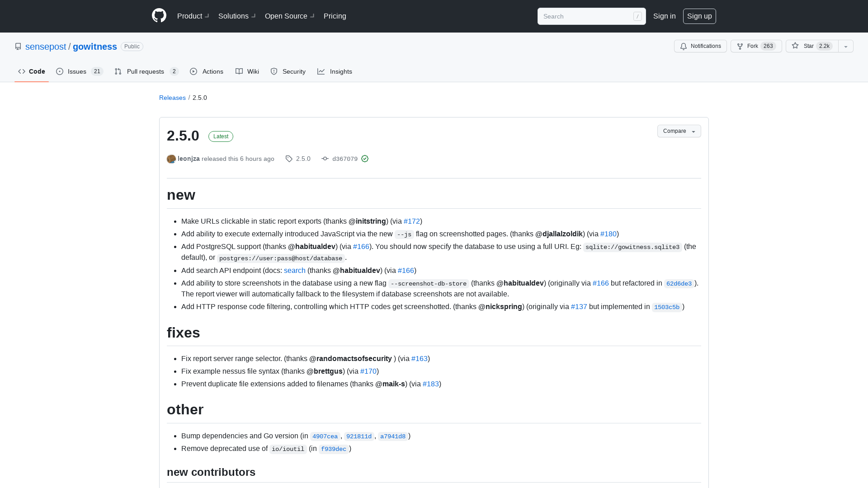Open @nickspring user mention
Image resolution: width=868 pixels, height=488 pixels.
tap(500, 306)
